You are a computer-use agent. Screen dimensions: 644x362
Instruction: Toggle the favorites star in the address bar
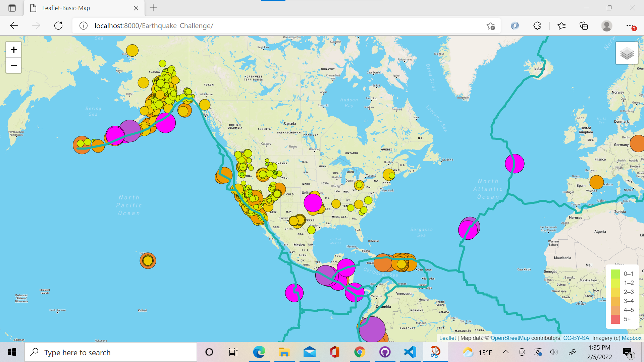tap(490, 25)
